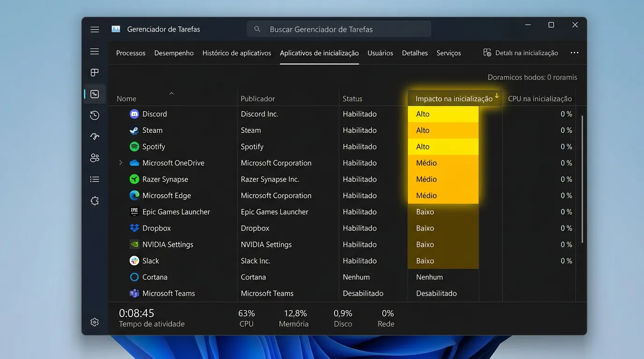Open Services page from the sidebar puzzle icon
This screenshot has width=644, height=359.
(x=95, y=201)
